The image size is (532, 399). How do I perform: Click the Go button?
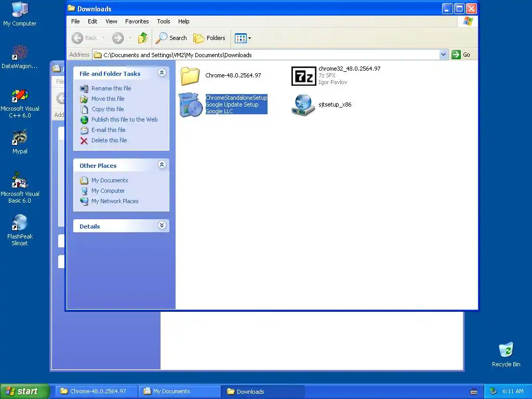point(461,55)
